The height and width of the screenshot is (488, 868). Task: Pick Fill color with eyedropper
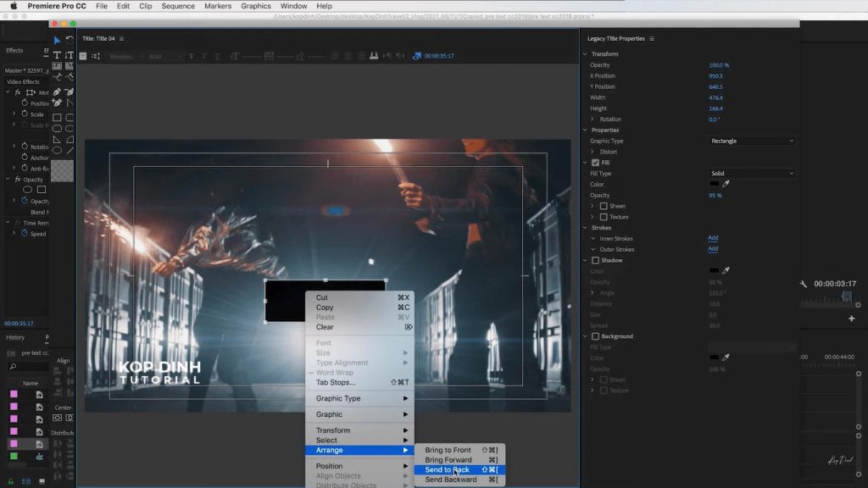(726, 184)
